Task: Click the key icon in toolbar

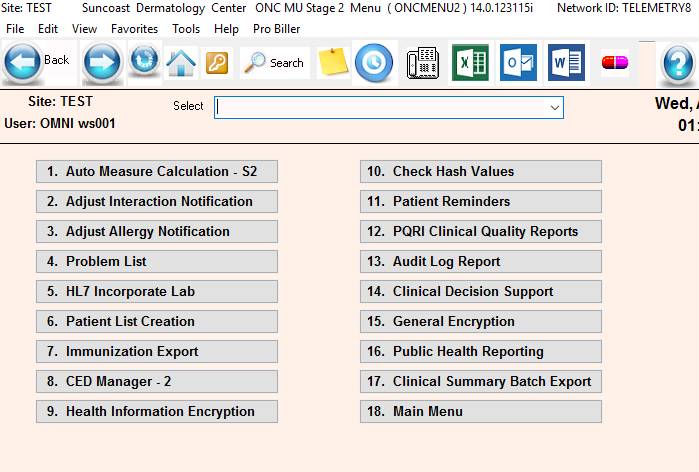Action: [217, 62]
